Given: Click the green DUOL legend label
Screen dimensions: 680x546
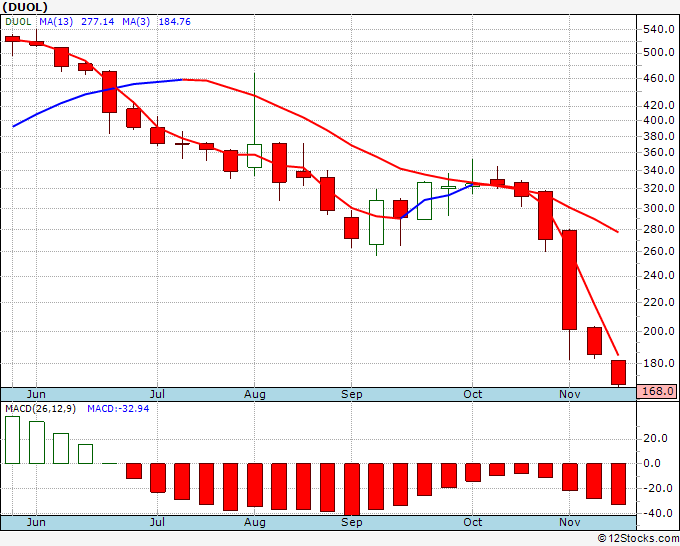Looking at the screenshot, I should [x=18, y=22].
